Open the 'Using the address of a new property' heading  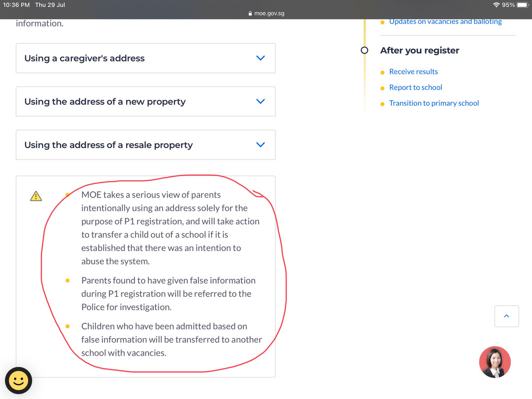pos(105,102)
